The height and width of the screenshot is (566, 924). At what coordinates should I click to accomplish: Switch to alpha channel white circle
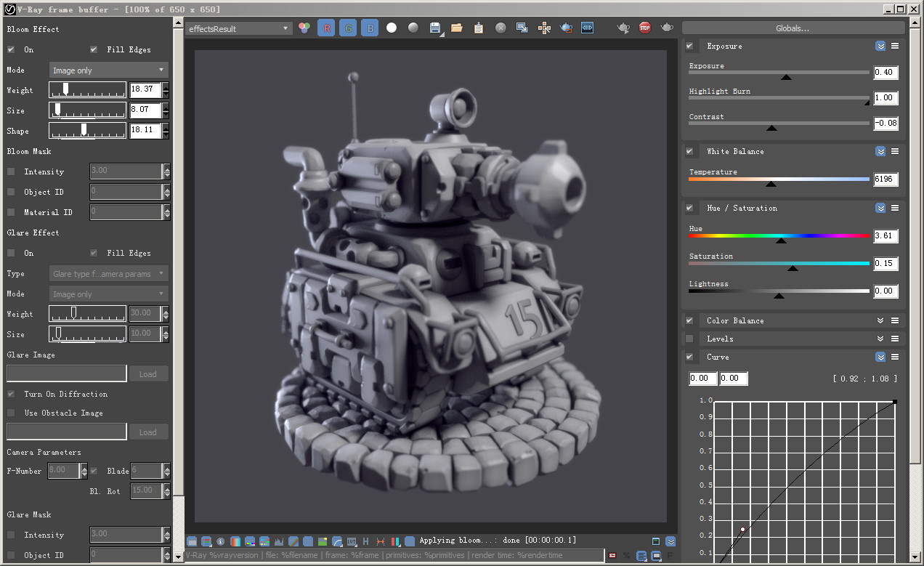point(392,28)
